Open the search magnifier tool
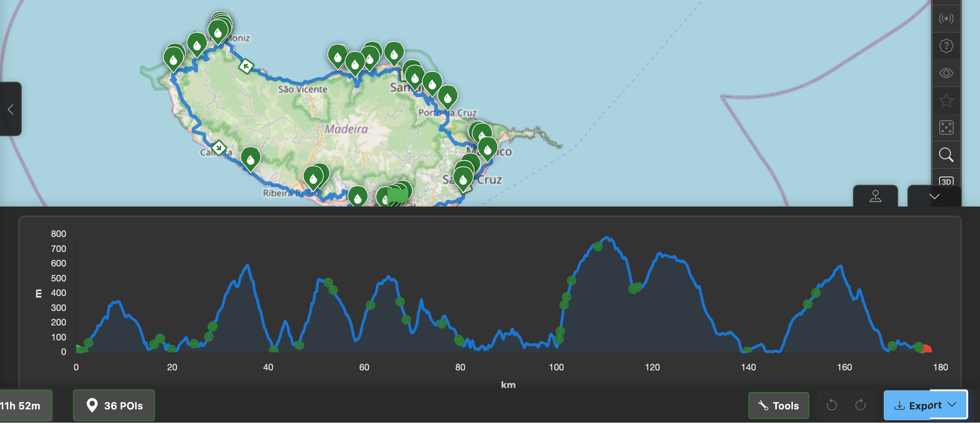The image size is (980, 423). point(946,155)
